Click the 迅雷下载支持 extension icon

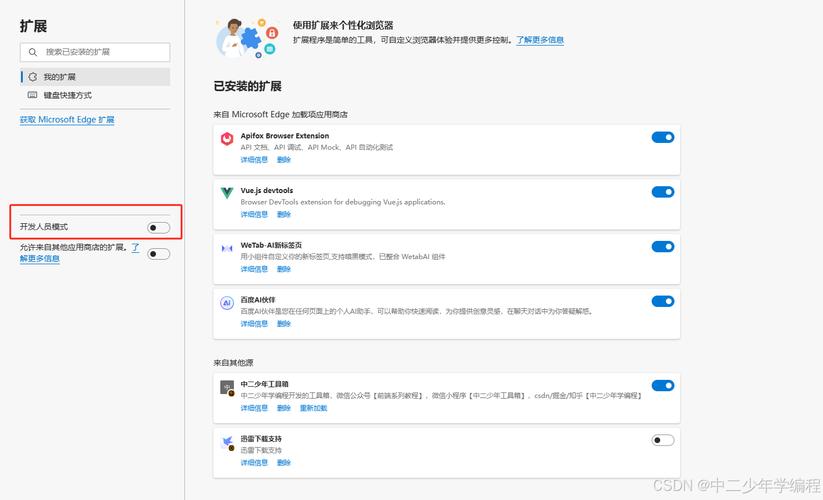point(227,443)
